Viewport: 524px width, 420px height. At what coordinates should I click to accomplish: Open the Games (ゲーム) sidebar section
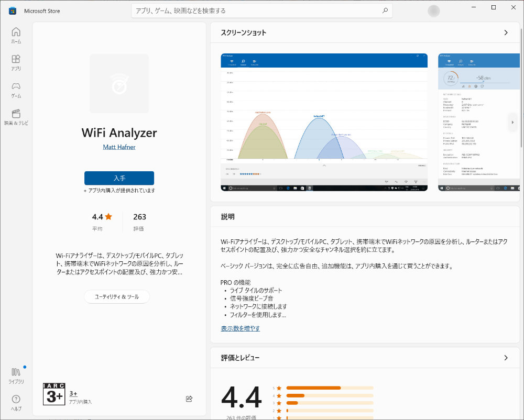click(x=16, y=90)
